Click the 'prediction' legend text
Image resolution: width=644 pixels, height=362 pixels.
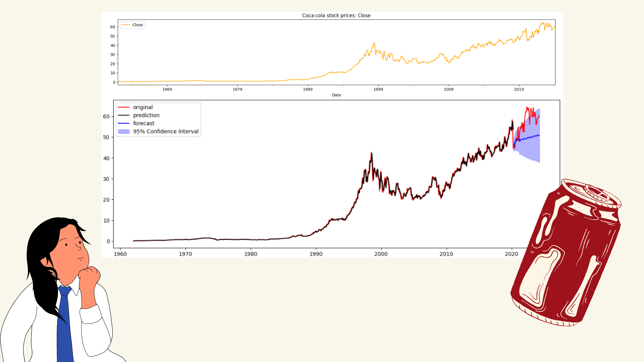tap(146, 115)
